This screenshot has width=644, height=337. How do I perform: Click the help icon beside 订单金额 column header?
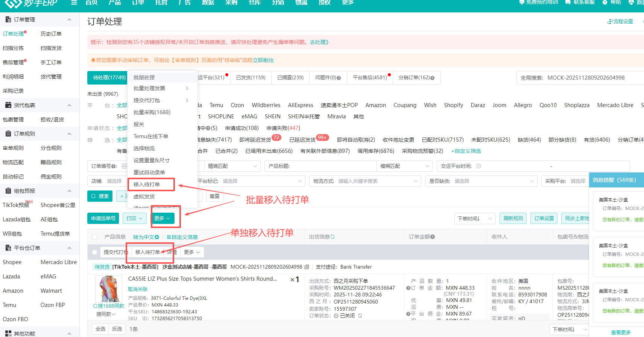433,237
